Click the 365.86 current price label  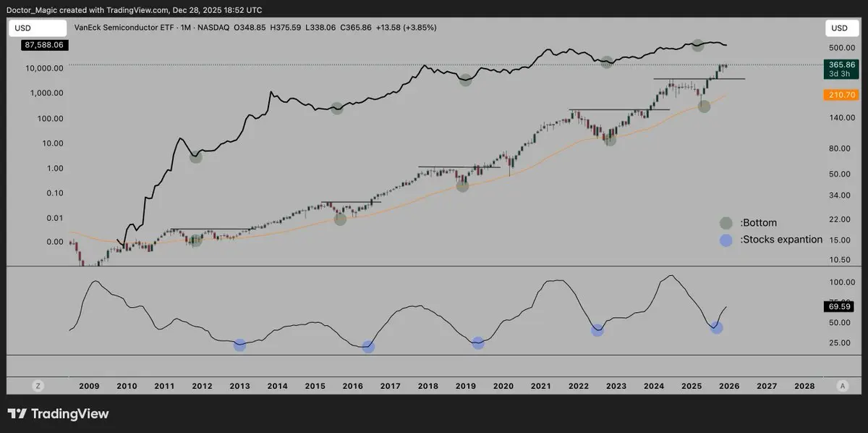tap(841, 64)
